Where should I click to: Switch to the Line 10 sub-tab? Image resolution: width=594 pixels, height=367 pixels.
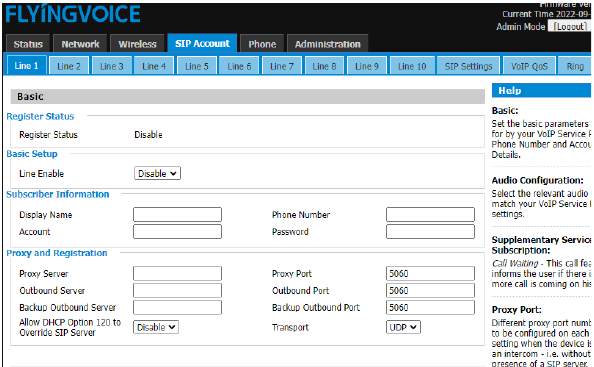[412, 66]
